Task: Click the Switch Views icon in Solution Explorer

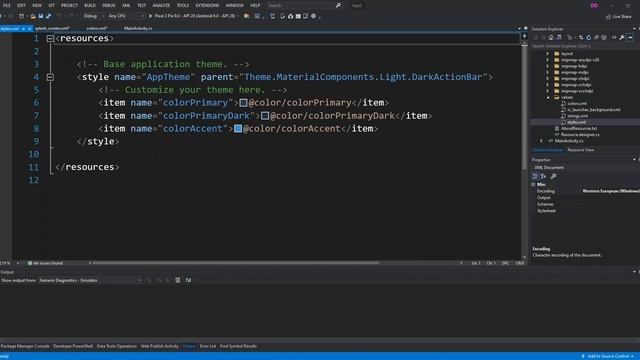Action: pos(559,38)
